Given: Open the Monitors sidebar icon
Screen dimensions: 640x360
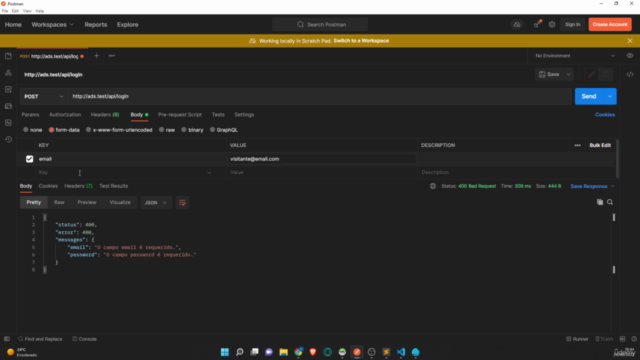Looking at the screenshot, I should (x=8, y=122).
